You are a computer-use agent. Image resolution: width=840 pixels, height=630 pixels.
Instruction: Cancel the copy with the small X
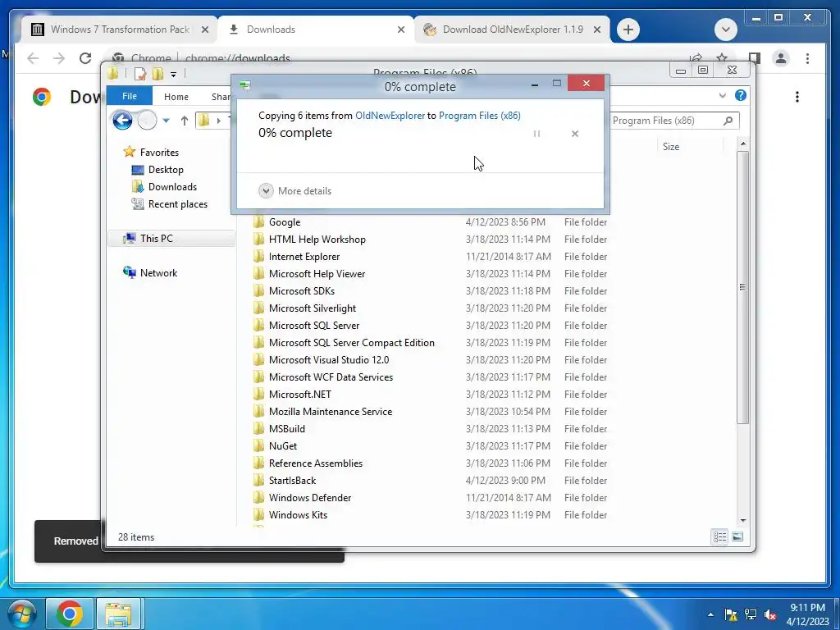click(x=575, y=134)
